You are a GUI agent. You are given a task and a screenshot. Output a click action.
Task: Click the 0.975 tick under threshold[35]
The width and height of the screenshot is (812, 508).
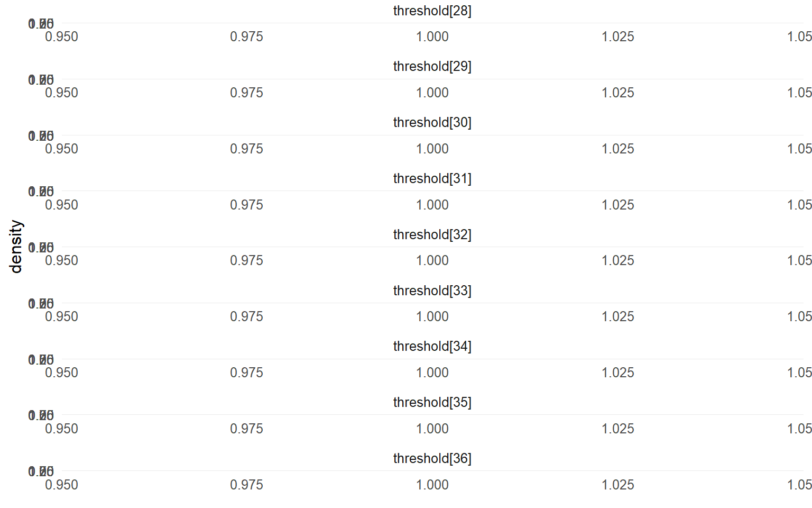pos(246,429)
